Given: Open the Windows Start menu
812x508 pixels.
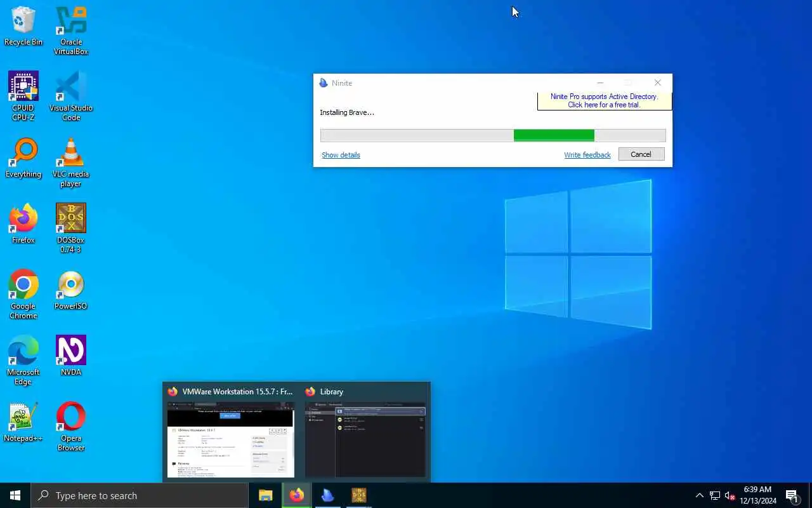Looking at the screenshot, I should pyautogui.click(x=15, y=495).
